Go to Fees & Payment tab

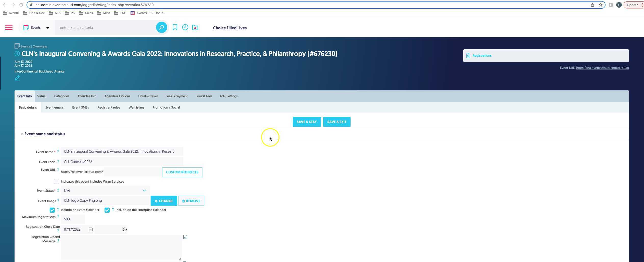click(176, 96)
